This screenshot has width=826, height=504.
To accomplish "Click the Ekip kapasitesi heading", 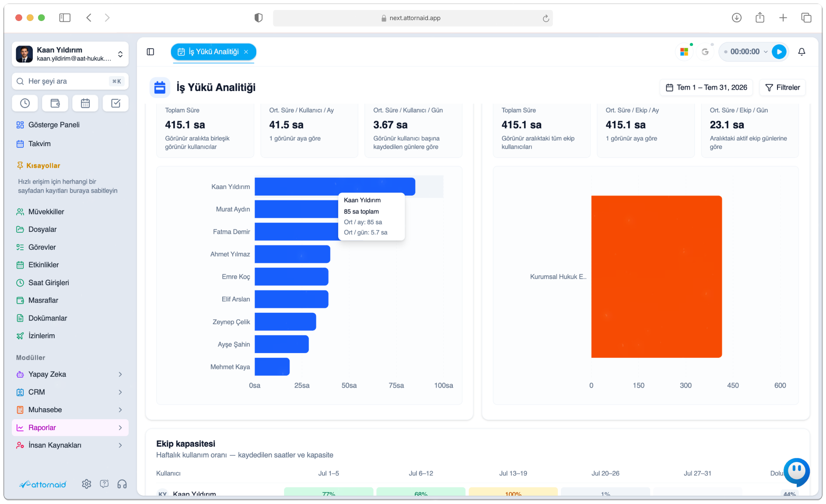I will point(185,444).
